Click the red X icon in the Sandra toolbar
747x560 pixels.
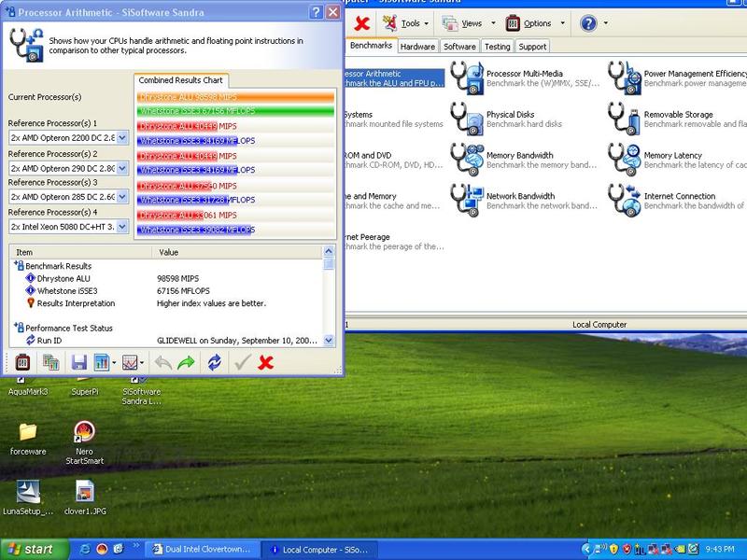(362, 23)
